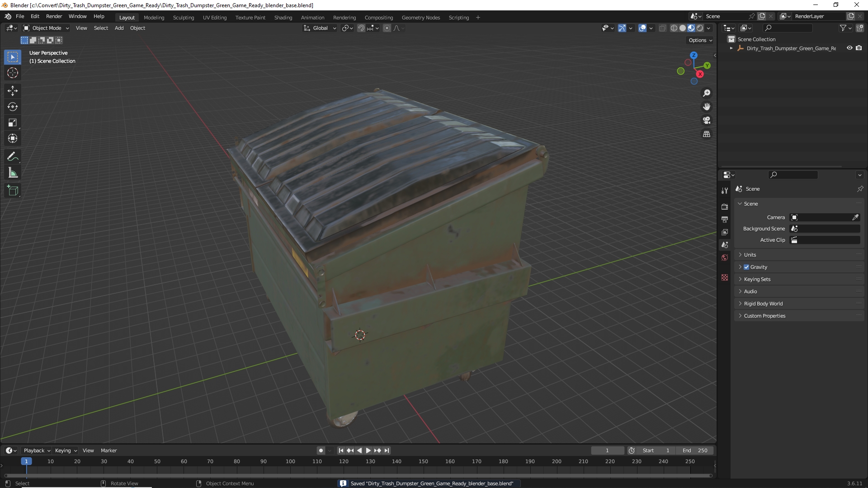Pick camera with eyedropper icon

[x=855, y=217]
